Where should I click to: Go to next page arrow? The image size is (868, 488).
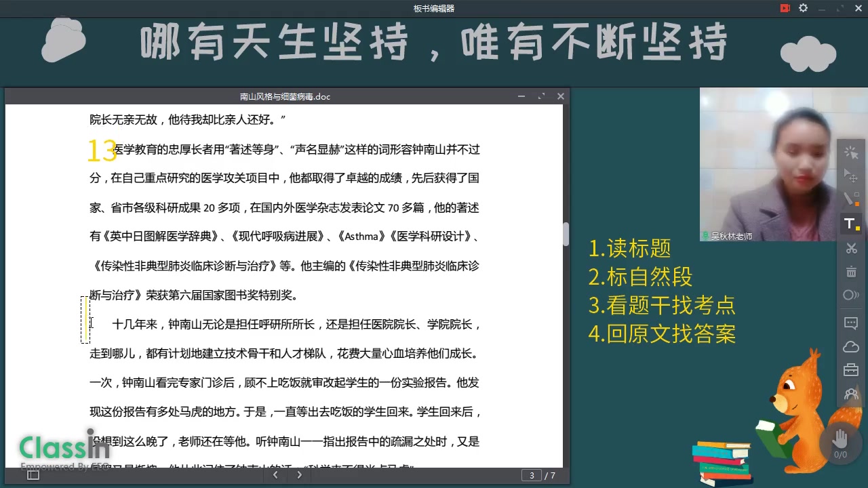[299, 475]
